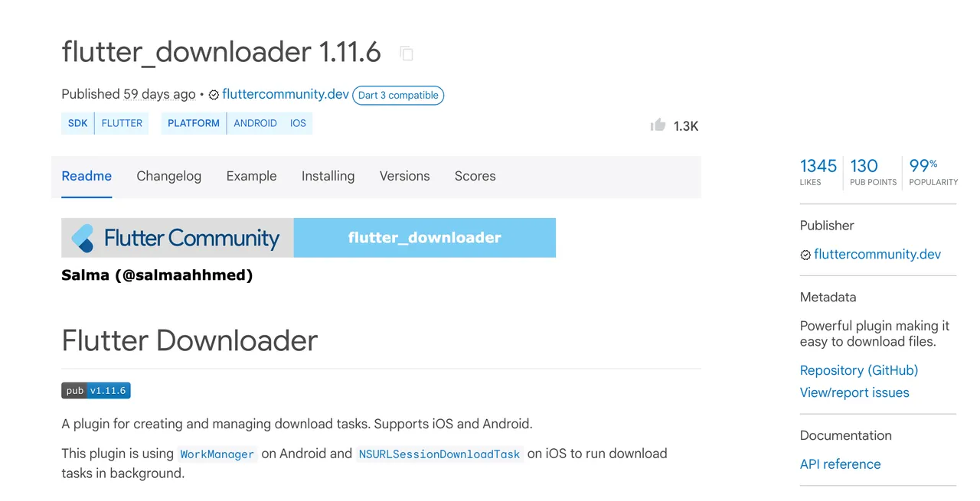This screenshot has width=980, height=501.
Task: Go to the Installing tab
Action: pos(328,176)
